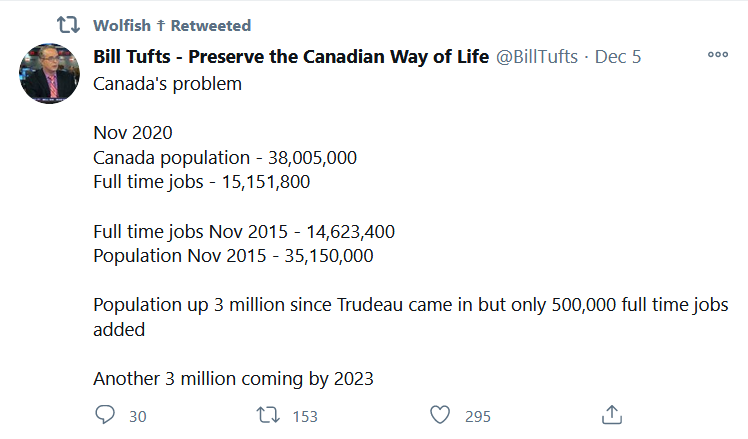Click the "Canada's problem" tweet line
Viewport: 748px width, 439px height.
(167, 83)
